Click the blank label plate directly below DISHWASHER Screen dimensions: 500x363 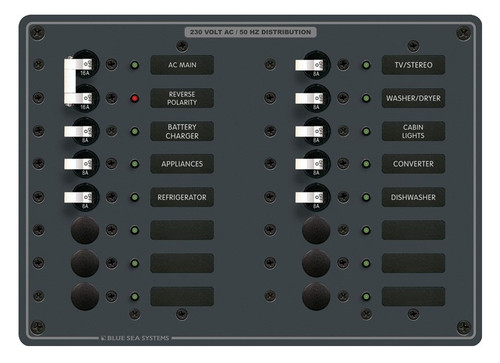(x=413, y=230)
